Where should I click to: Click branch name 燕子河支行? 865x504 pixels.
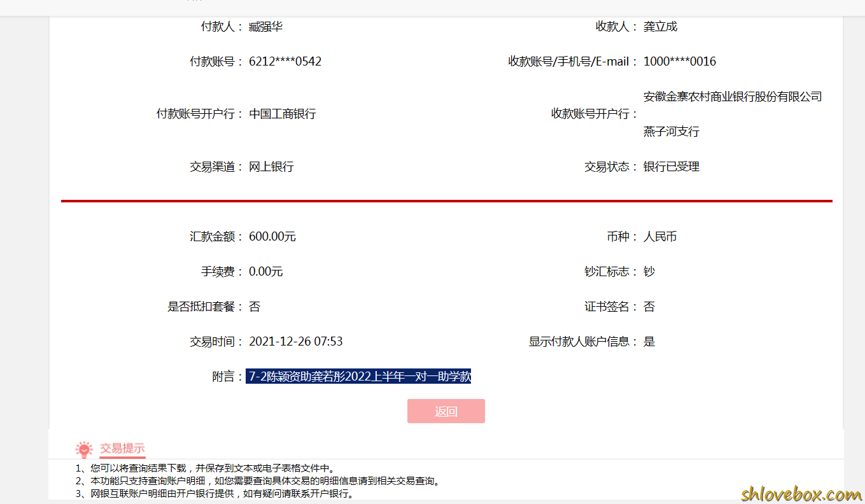click(672, 132)
